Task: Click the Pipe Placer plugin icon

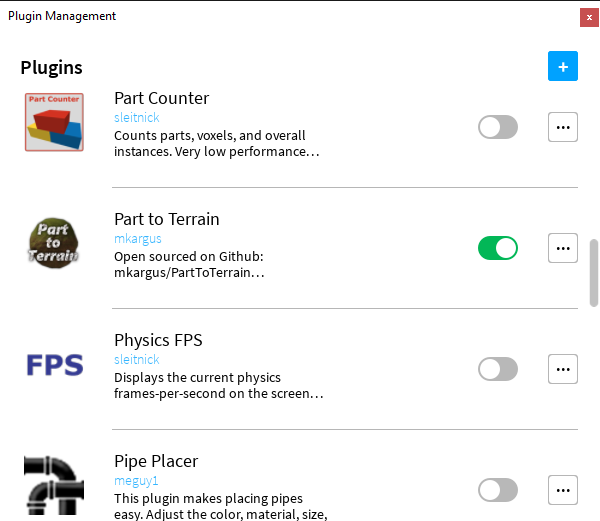Action: click(x=54, y=485)
